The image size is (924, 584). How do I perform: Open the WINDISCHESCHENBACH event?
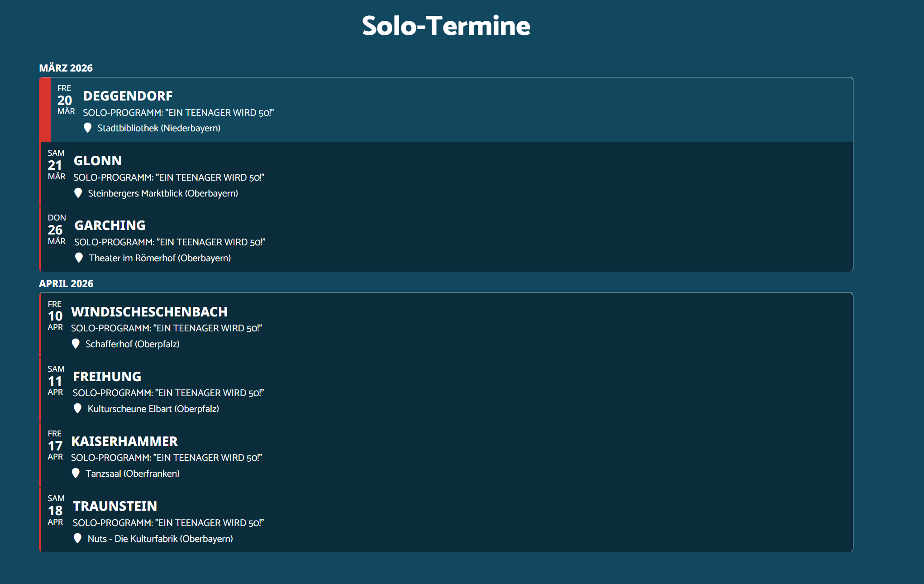click(149, 312)
